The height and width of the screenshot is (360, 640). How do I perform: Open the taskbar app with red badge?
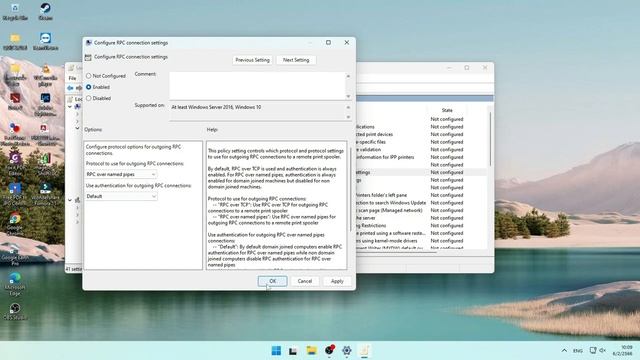[329, 351]
